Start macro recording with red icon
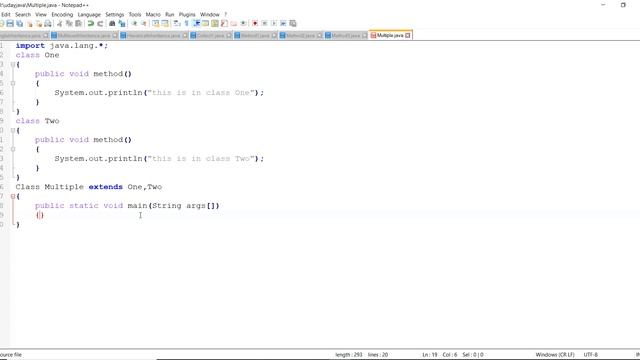This screenshot has width=640, height=360. coord(255,24)
